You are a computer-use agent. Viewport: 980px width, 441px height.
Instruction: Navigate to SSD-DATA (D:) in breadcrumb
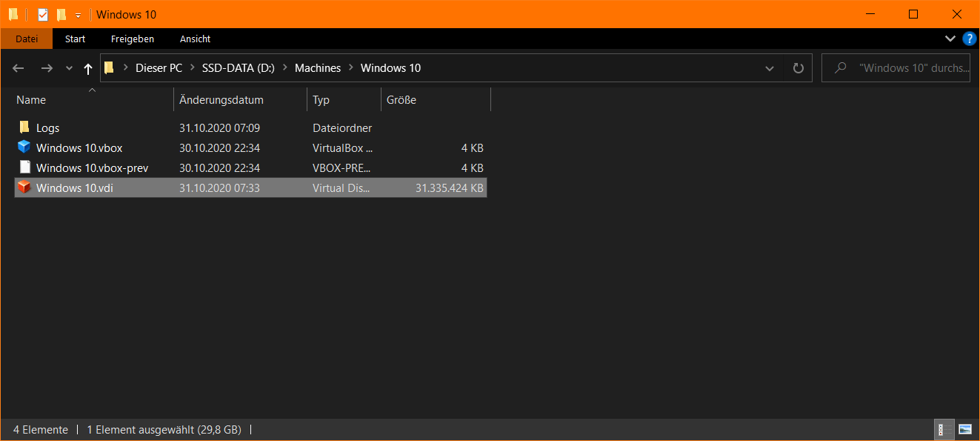click(239, 67)
